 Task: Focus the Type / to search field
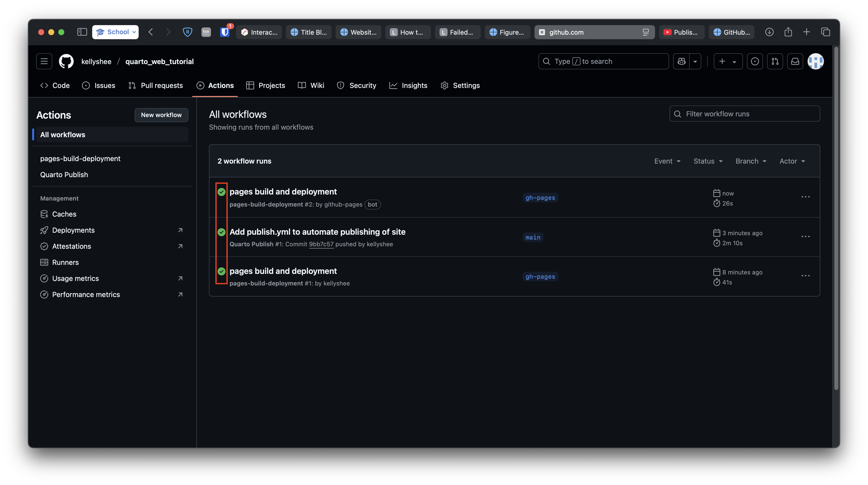pyautogui.click(x=604, y=61)
